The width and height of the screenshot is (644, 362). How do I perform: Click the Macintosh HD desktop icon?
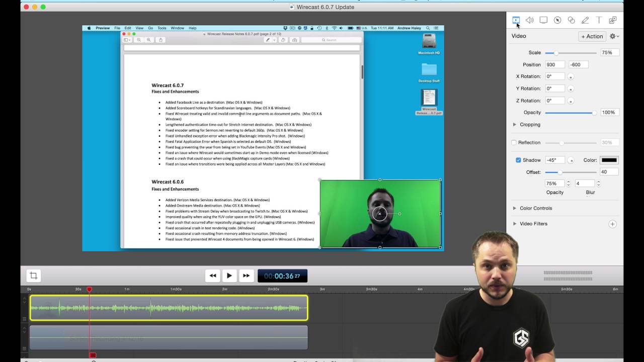(x=429, y=44)
